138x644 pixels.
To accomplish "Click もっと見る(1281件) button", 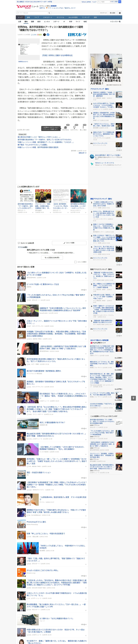I will (52, 257).
